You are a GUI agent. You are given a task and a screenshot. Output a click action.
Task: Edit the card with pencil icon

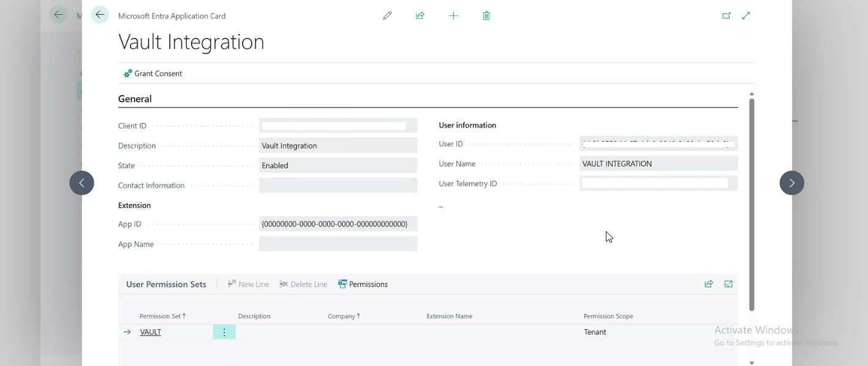(x=387, y=16)
